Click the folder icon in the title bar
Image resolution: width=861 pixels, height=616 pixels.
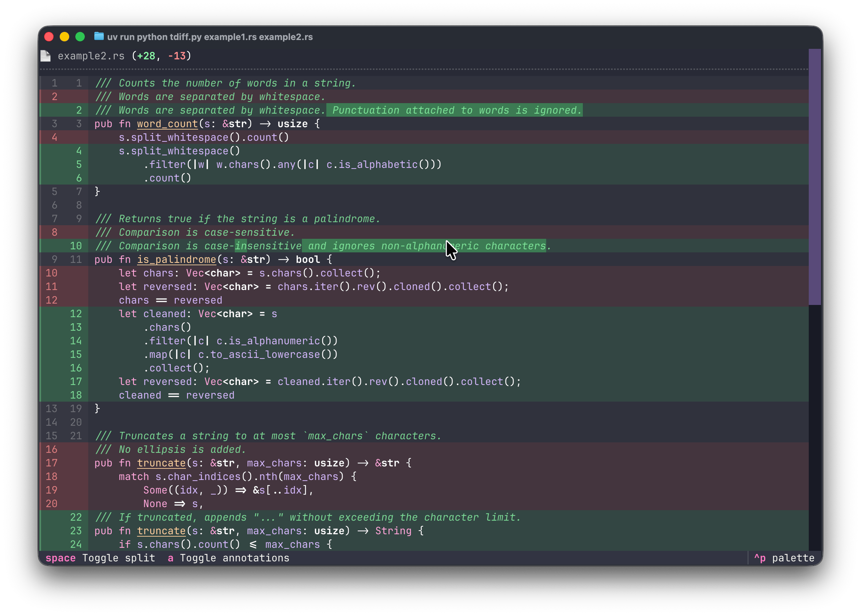click(x=99, y=36)
